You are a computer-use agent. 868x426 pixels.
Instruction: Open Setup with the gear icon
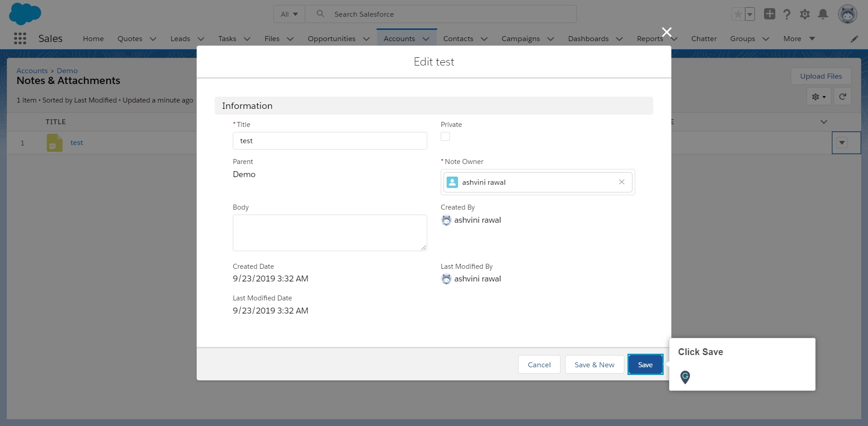point(805,14)
